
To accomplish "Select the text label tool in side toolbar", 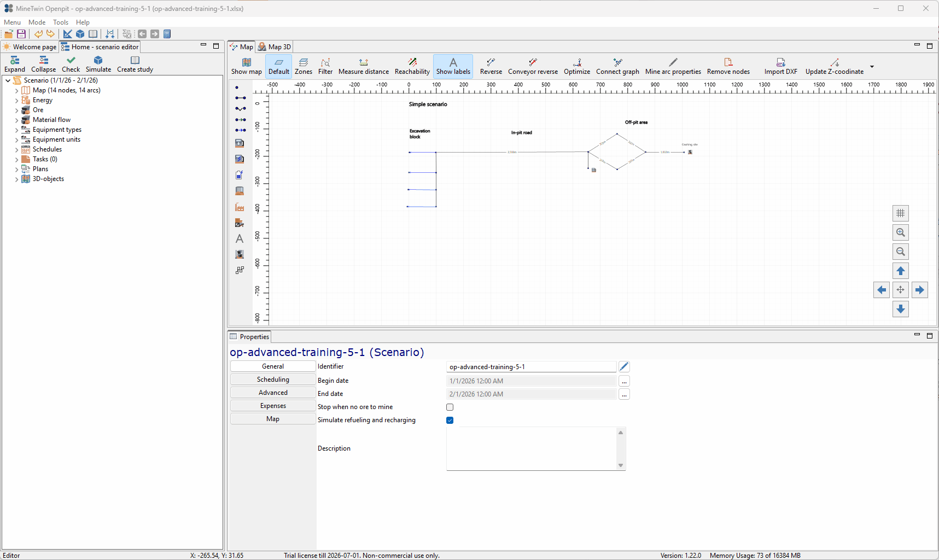I will point(240,238).
